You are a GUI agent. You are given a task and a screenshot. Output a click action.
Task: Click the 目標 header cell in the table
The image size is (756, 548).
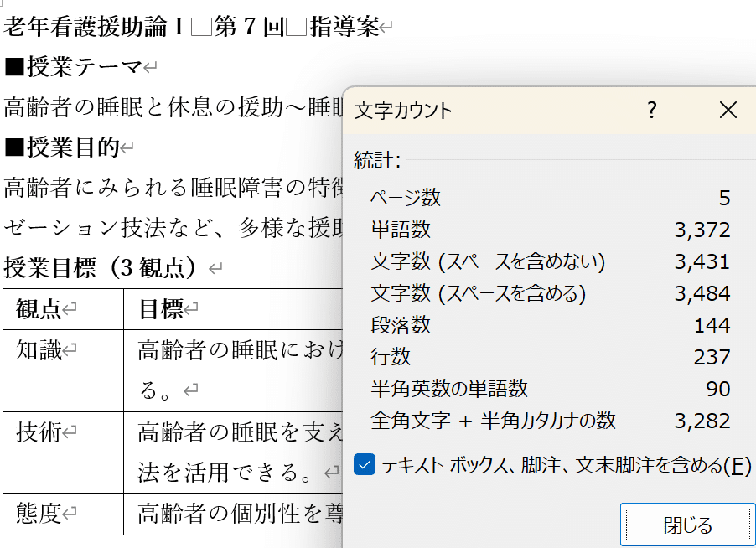(161, 310)
